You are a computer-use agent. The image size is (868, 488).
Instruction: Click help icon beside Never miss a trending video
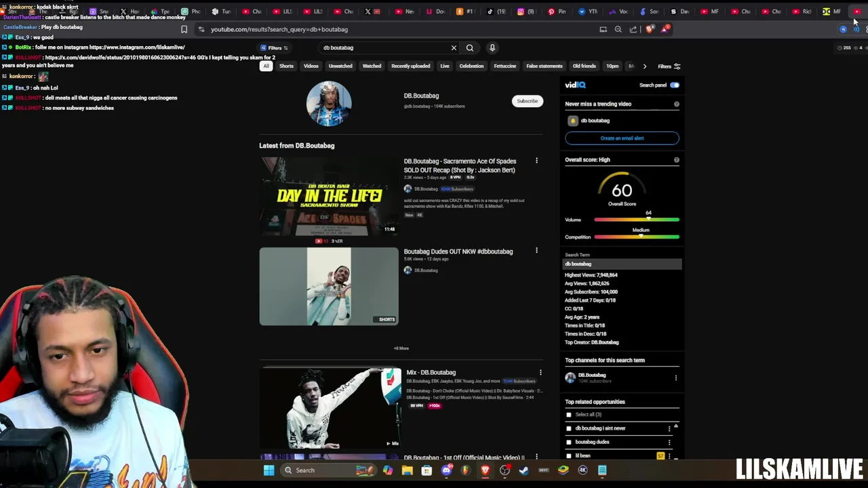(676, 104)
